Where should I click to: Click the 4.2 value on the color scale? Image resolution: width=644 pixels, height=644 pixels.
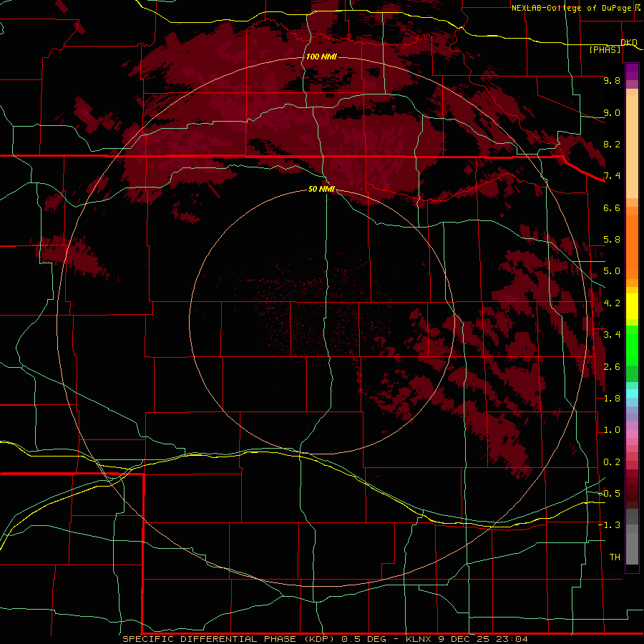612,303
